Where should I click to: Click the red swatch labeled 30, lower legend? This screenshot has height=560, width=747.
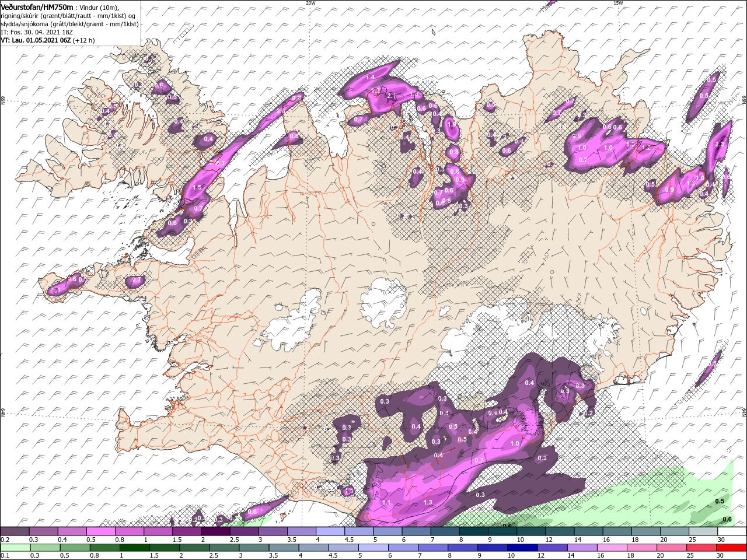[x=731, y=548]
